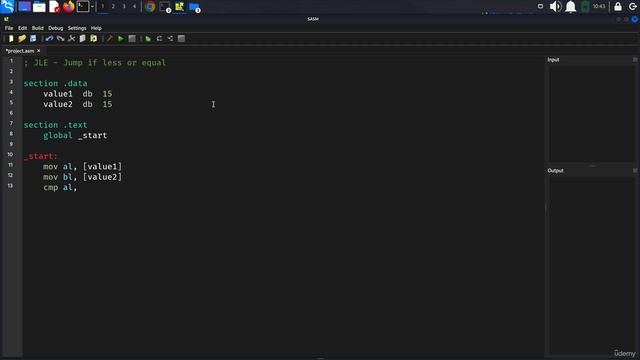Click the clock showing 10:43
Viewport: 640px width, 360px height.
[x=599, y=6]
